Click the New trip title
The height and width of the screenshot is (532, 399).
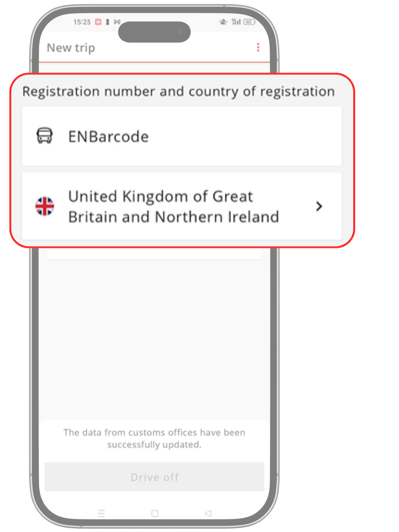(71, 48)
